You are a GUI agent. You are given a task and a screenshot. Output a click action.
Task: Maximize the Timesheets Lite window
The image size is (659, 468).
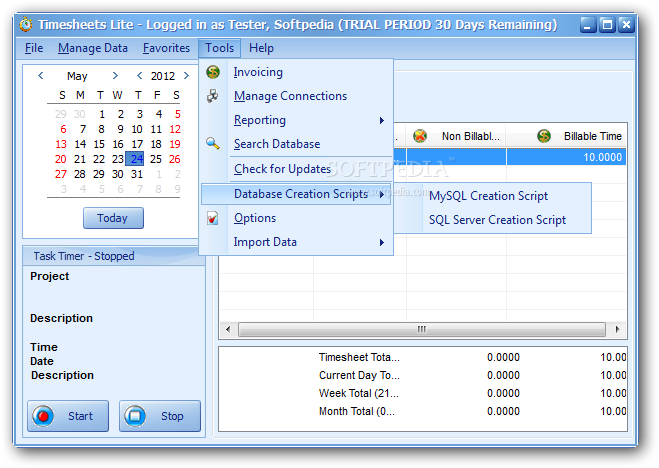tap(607, 25)
